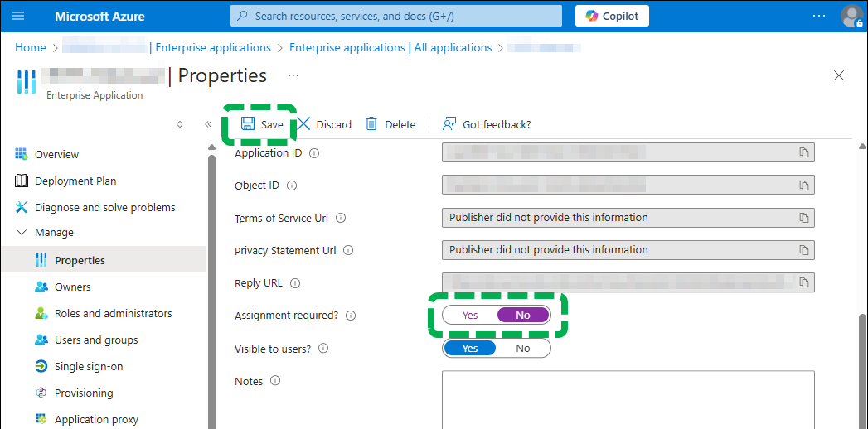
Task: Open Single sign-on in the sidebar
Action: [88, 366]
